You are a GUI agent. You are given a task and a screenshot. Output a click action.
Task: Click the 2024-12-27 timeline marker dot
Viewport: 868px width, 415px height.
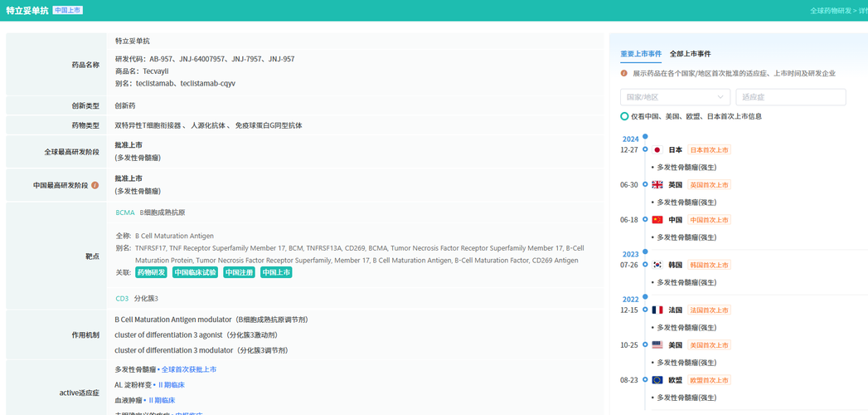point(645,149)
